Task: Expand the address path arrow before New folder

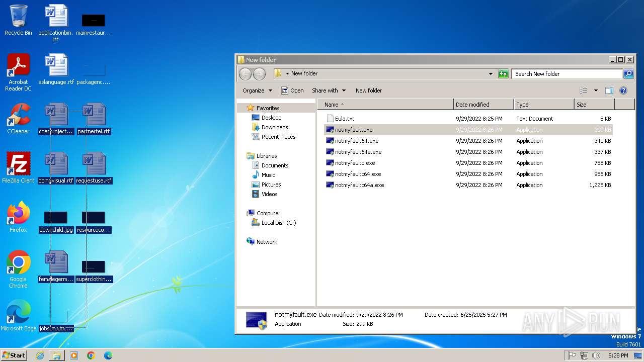Action: (287, 74)
